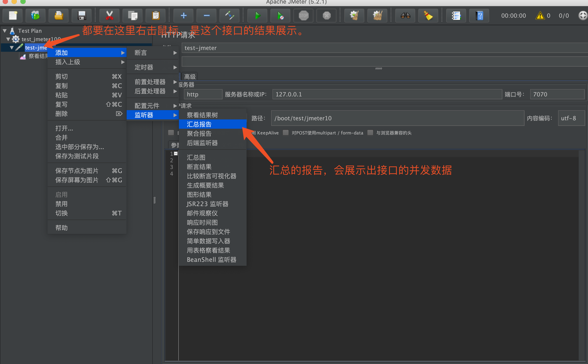The image size is (588, 364).
Task: Click the warning triangle log indicator
Action: 540,16
